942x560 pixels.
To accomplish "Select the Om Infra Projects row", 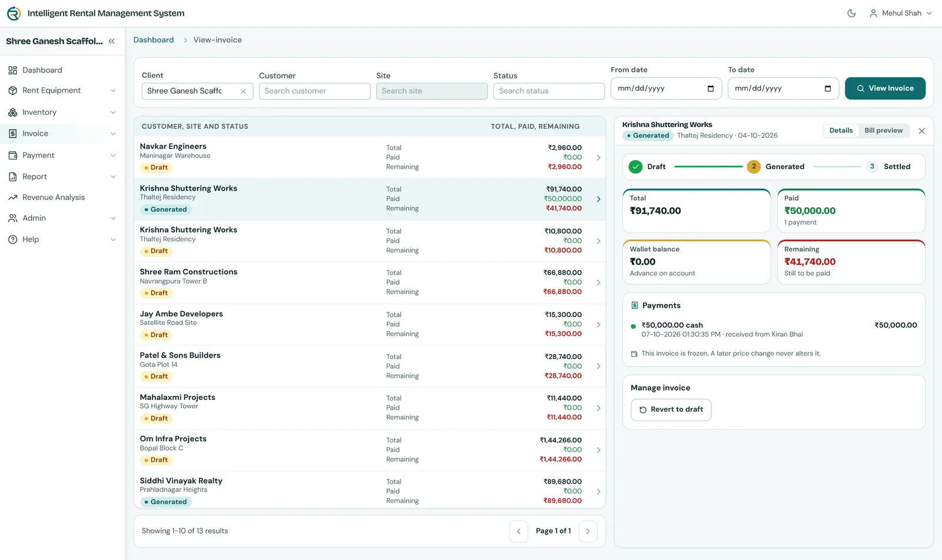I will pos(370,450).
